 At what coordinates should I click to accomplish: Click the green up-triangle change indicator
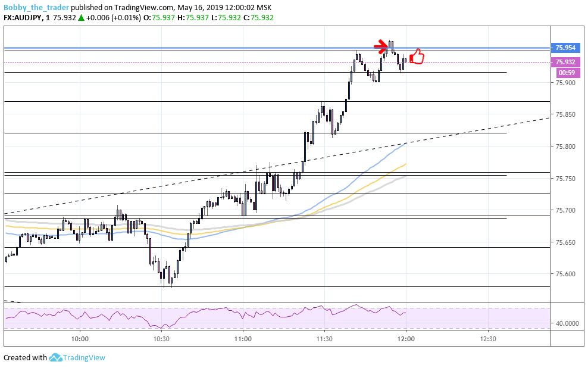(81, 18)
